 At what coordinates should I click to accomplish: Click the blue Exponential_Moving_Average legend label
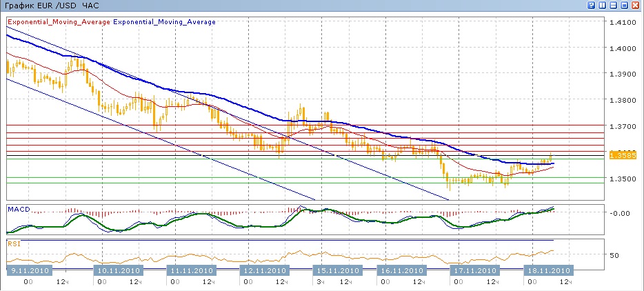coord(164,22)
